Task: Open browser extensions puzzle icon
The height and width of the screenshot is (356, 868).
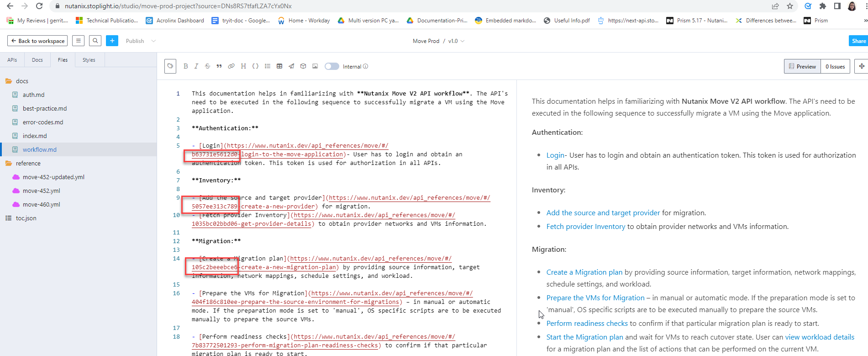Action: pos(823,6)
